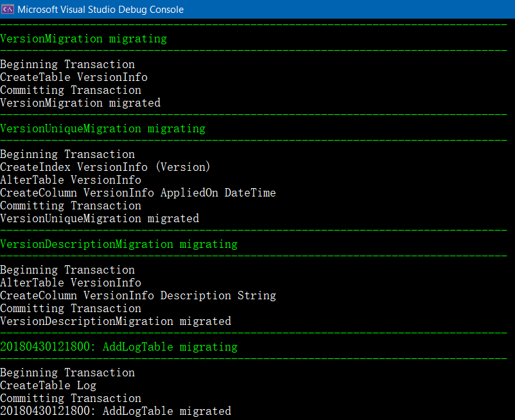Select the CreateTable VersionInfo output line

point(74,77)
